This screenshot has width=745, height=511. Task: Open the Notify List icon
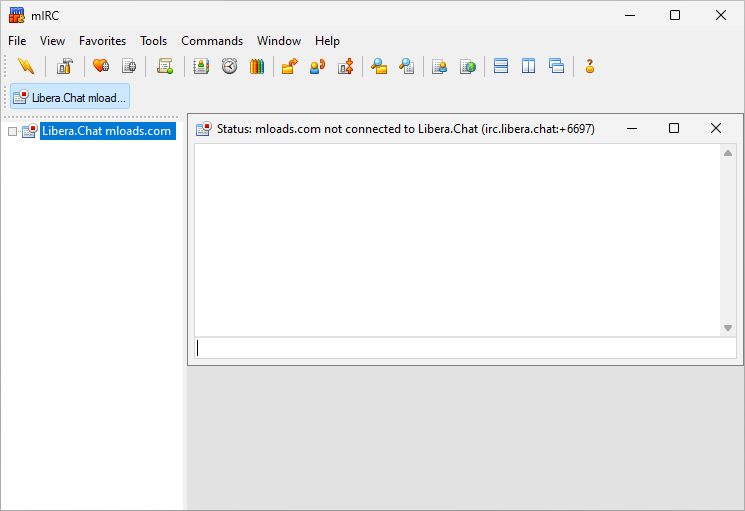439,66
